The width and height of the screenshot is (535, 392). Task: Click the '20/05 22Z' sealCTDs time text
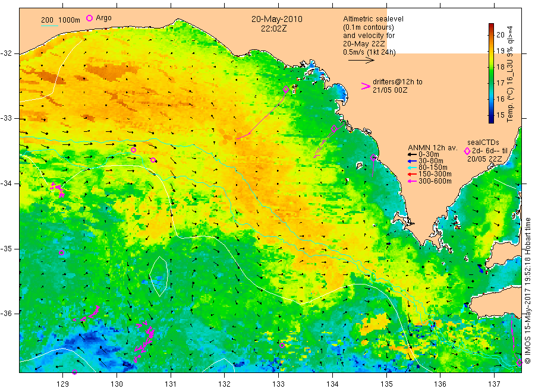pyautogui.click(x=484, y=159)
